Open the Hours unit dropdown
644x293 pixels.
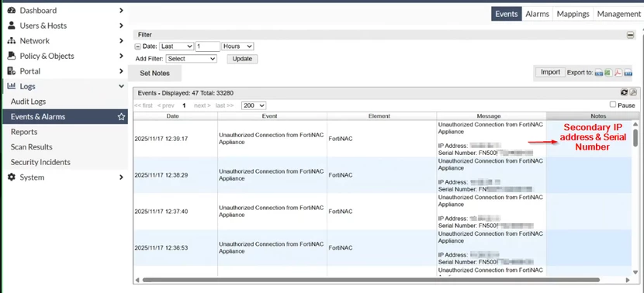[237, 47]
